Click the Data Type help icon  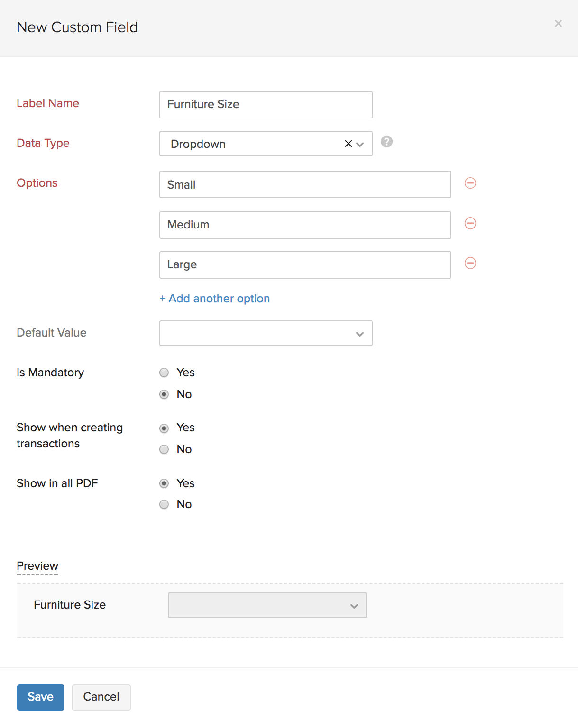coord(386,142)
